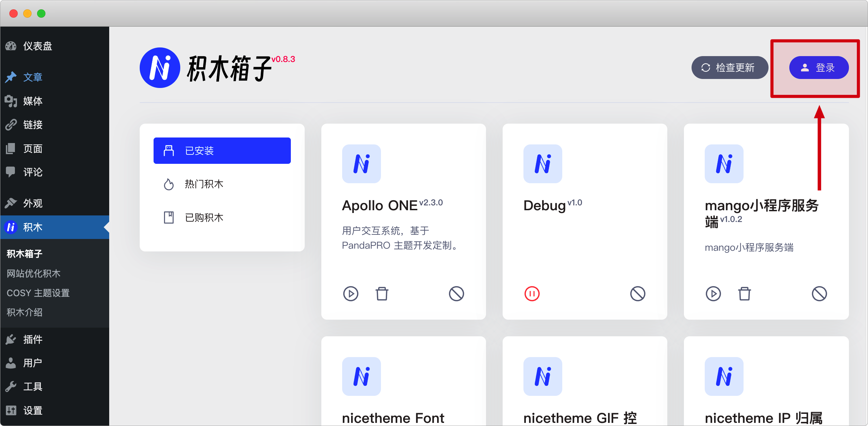Open the 用户 users menu
This screenshot has height=426, width=868.
(x=54, y=363)
